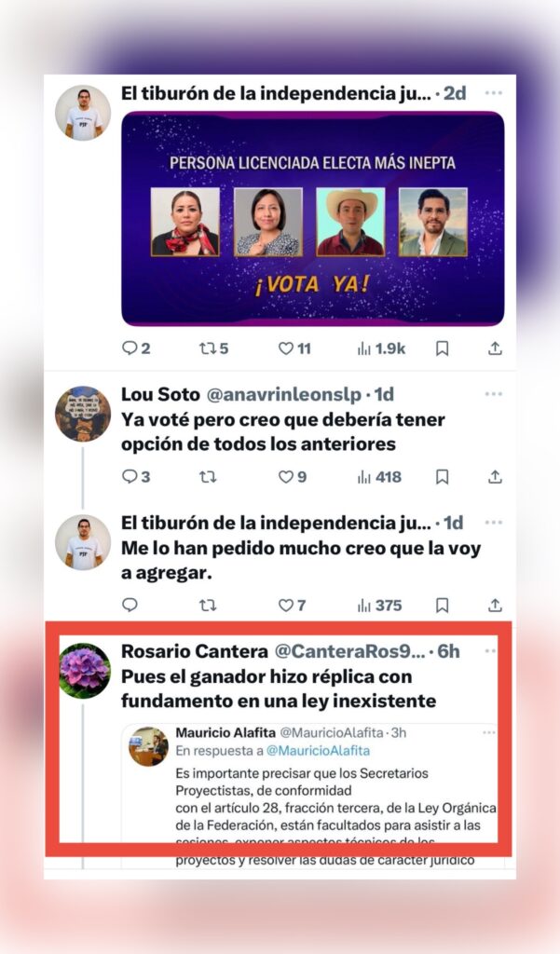Open Lou Soto's profile name link

click(160, 394)
